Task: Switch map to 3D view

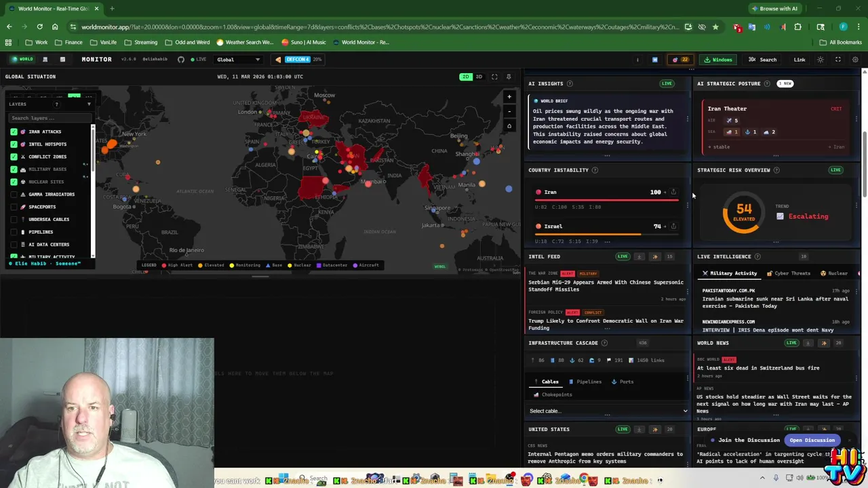Action: point(479,77)
